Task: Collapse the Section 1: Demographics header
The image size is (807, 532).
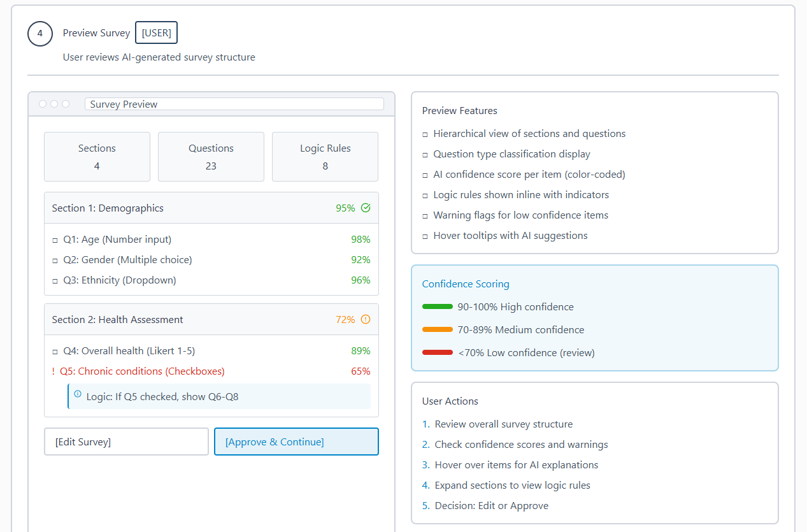Action: pyautogui.click(x=211, y=208)
